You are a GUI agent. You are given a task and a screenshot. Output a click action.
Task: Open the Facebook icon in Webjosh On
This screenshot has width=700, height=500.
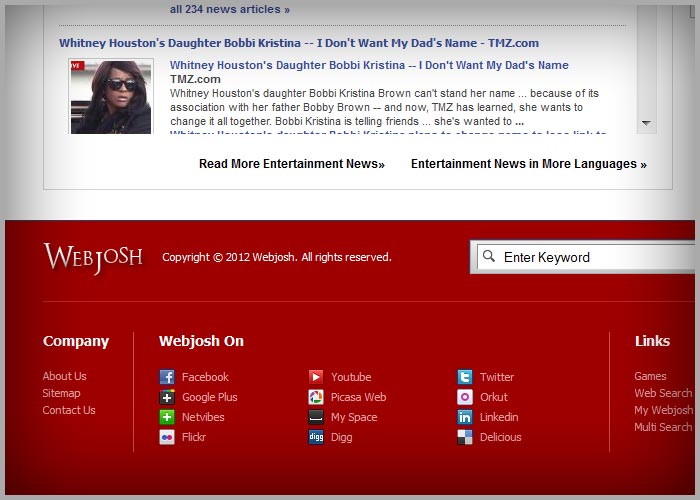pos(167,377)
